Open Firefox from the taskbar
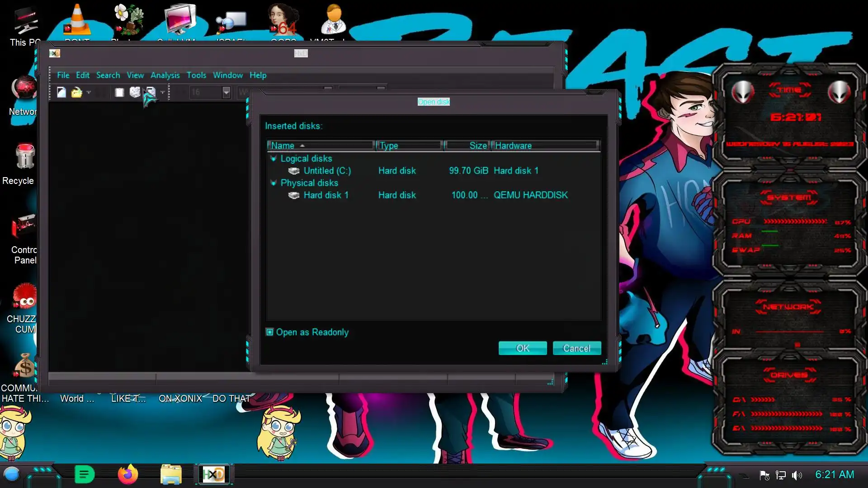Viewport: 868px width, 488px height. tap(127, 474)
